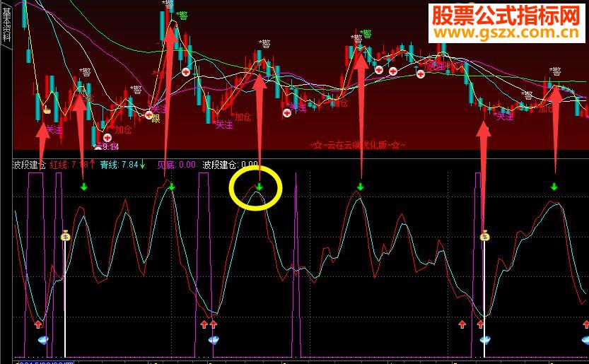Viewport: 589px width, 364px height.
Task: Click the right arrow of the red up-arrow pair
Action: pyautogui.click(x=214, y=324)
